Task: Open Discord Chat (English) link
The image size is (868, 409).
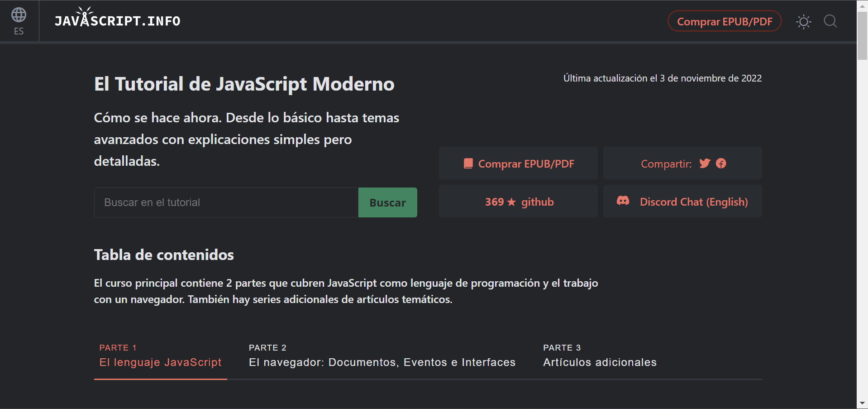Action: tap(682, 201)
